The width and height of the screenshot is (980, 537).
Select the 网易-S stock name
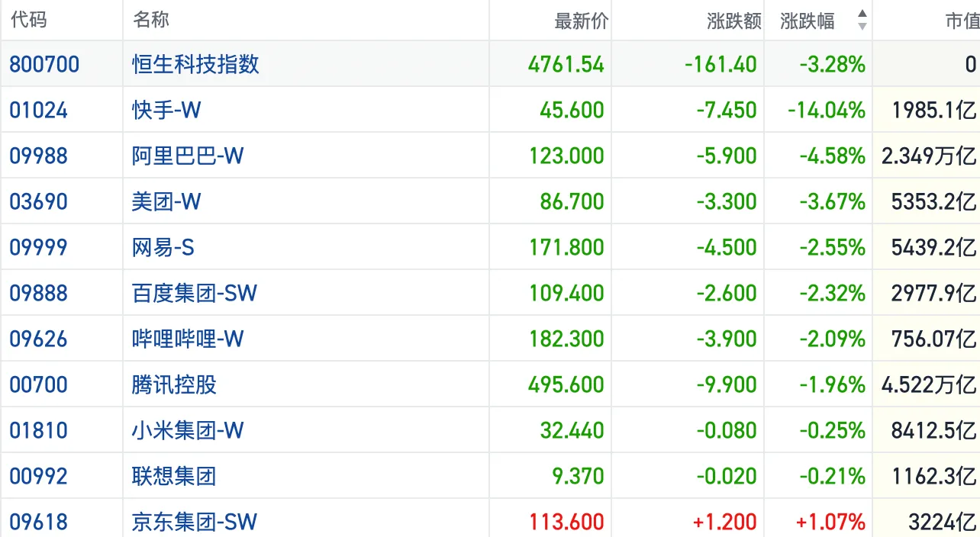pyautogui.click(x=163, y=247)
